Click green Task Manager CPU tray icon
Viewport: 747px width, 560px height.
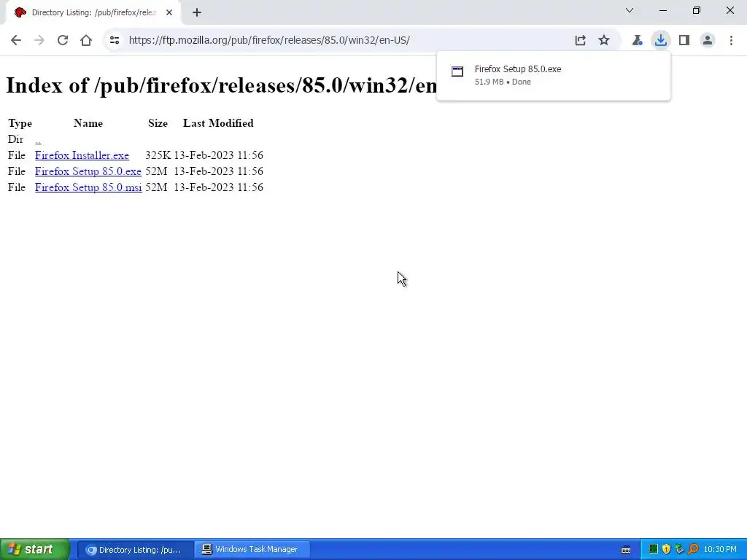[x=653, y=549]
